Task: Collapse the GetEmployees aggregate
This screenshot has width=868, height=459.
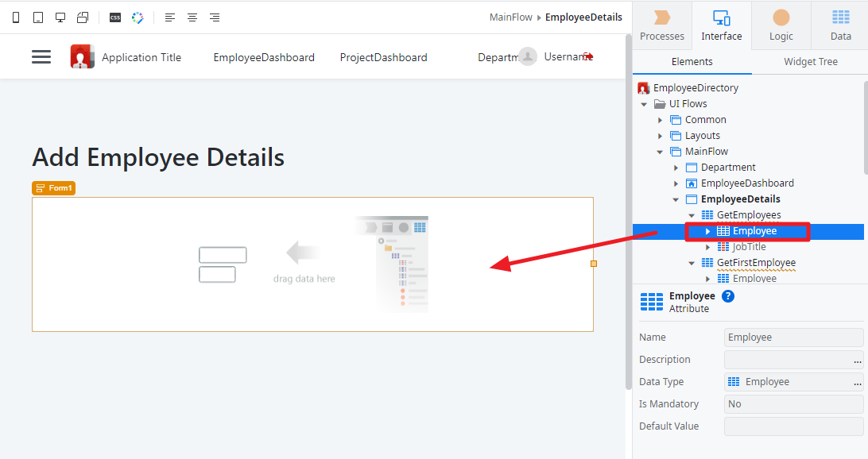Action: (692, 215)
